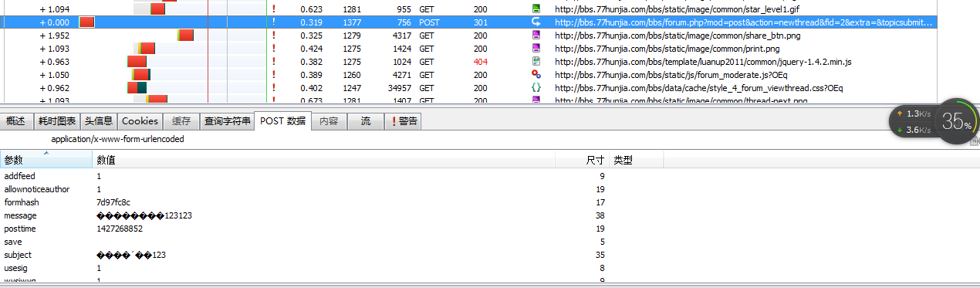The image size is (980, 288).
Task: Click the upload speed 1.3K/s indicator
Action: [x=913, y=114]
